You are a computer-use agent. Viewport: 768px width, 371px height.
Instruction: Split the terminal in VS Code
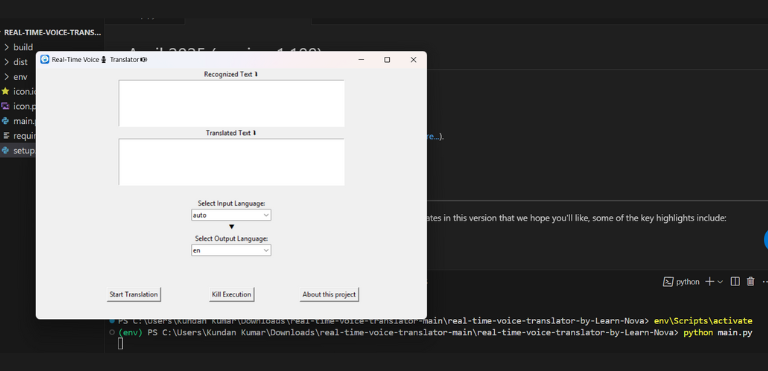pos(735,282)
